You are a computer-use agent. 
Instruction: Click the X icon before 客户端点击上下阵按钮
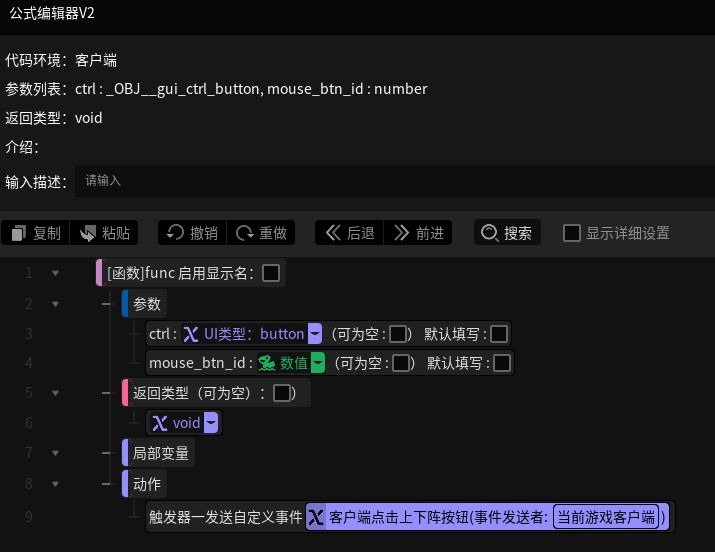316,517
